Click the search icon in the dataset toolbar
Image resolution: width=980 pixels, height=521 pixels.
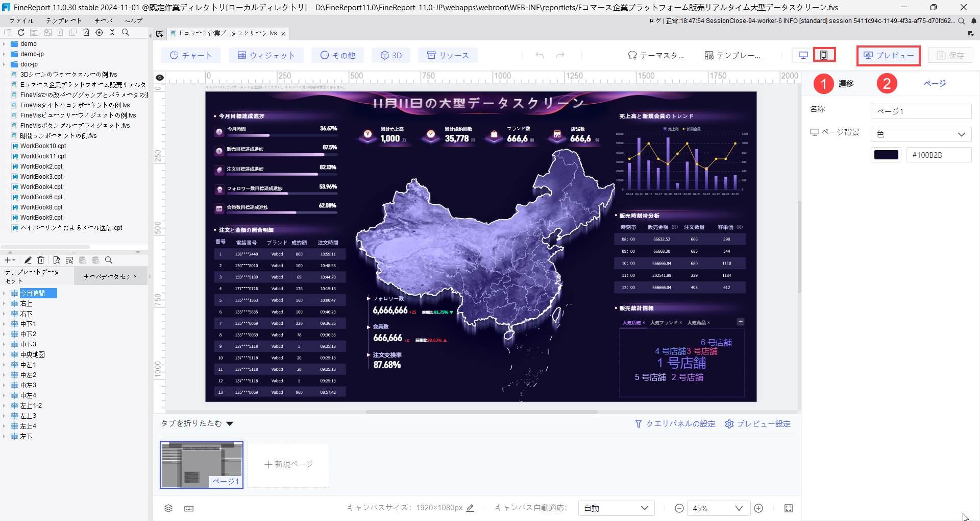pyautogui.click(x=108, y=260)
